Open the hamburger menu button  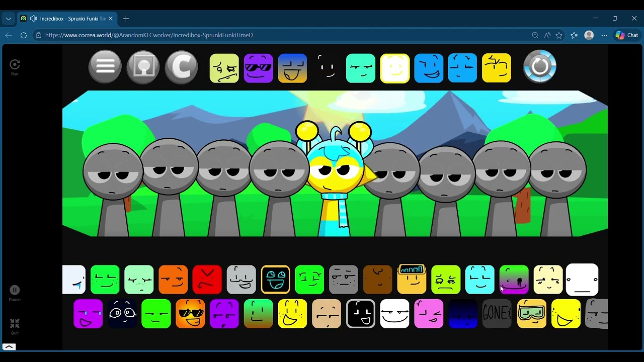click(105, 66)
